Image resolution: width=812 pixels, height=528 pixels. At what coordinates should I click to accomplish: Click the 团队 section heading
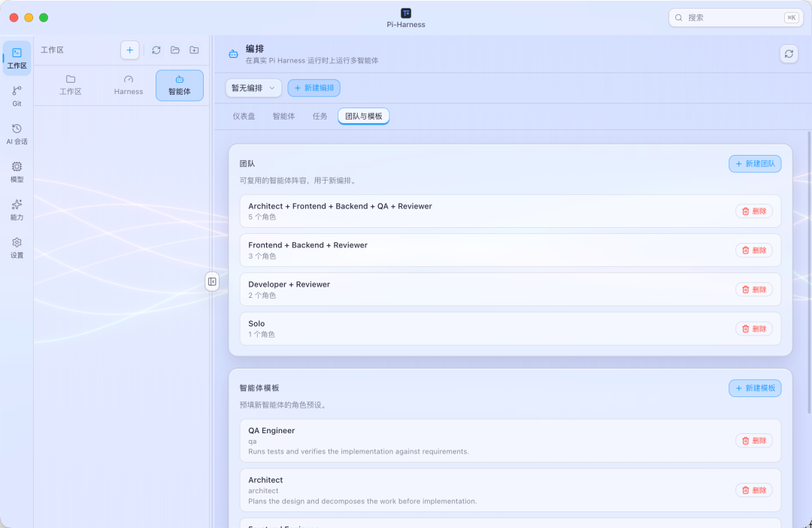pyautogui.click(x=247, y=164)
